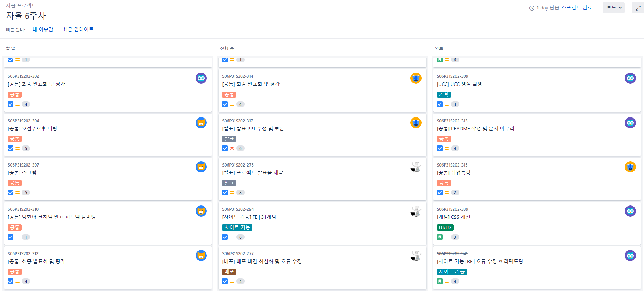Image resolution: width=644 pixels, height=291 pixels.
Task: Click the blue task checkbox icon on S06P31S202-314
Action: pyautogui.click(x=225, y=104)
